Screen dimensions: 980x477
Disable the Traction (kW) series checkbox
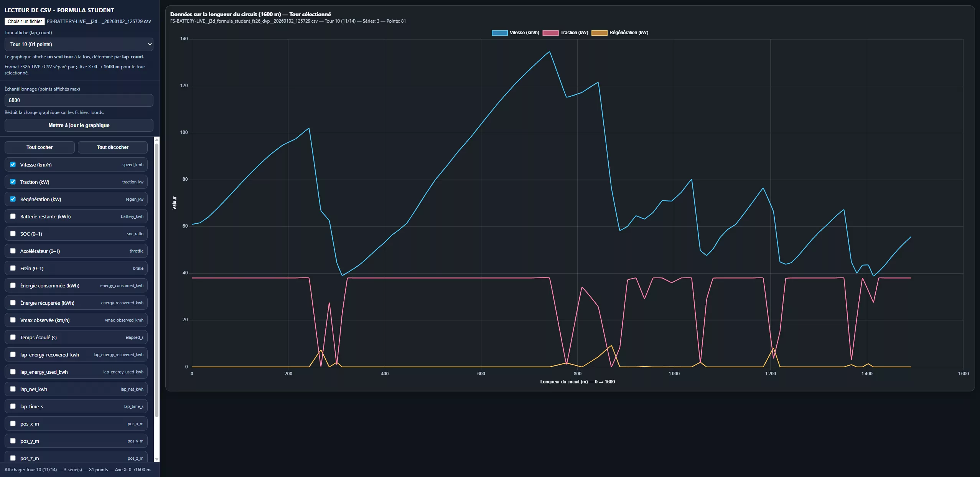coord(13,182)
